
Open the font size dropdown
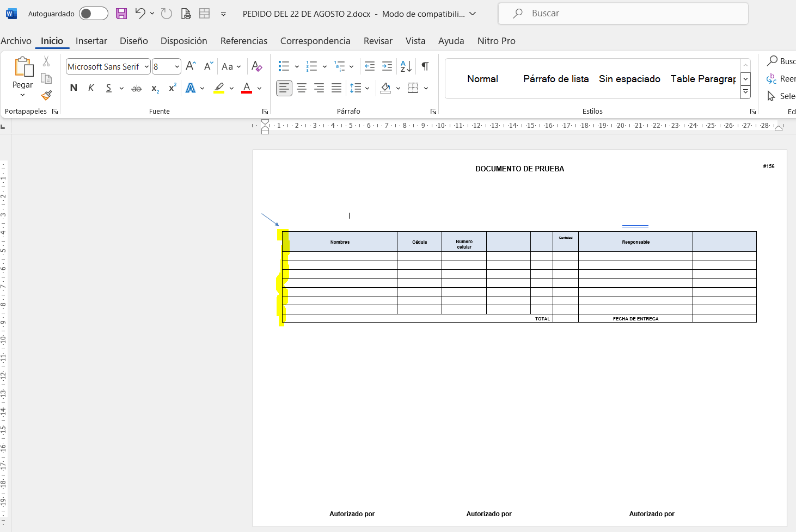tap(177, 66)
